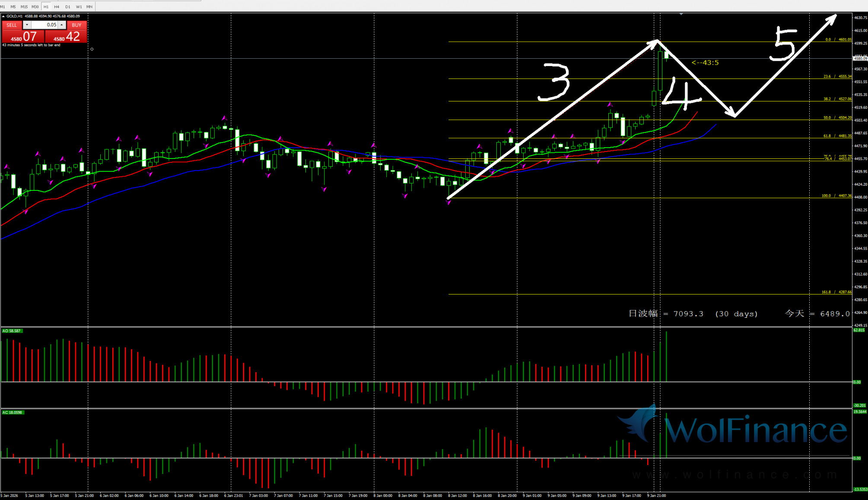Click the chart shift triangle marker at the top of the chart
The image size is (868, 500).
point(681,14)
